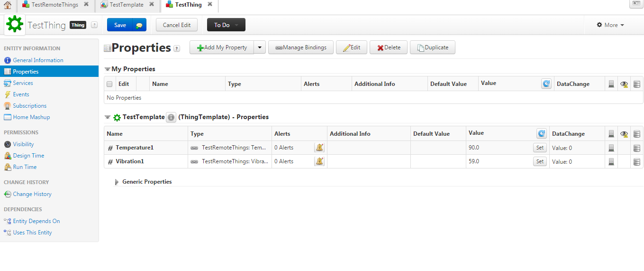644x271 pixels.
Task: Open Visibility permissions
Action: tap(23, 144)
